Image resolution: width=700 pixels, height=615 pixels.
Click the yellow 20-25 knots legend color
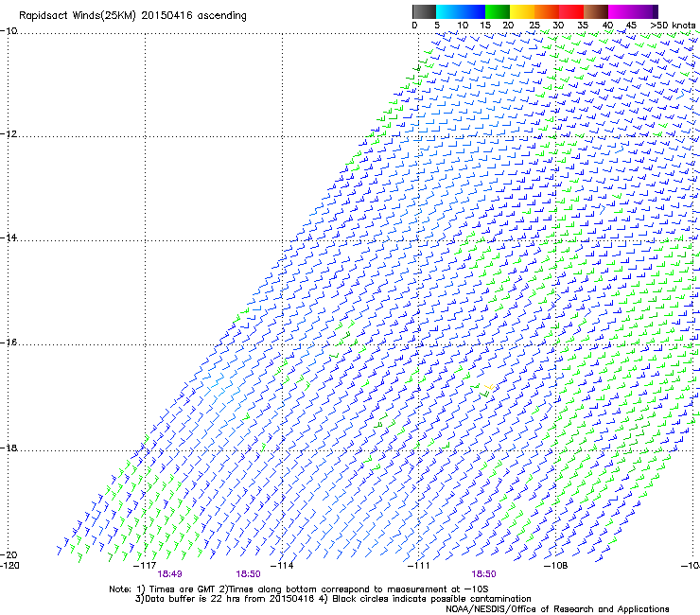pos(522,11)
